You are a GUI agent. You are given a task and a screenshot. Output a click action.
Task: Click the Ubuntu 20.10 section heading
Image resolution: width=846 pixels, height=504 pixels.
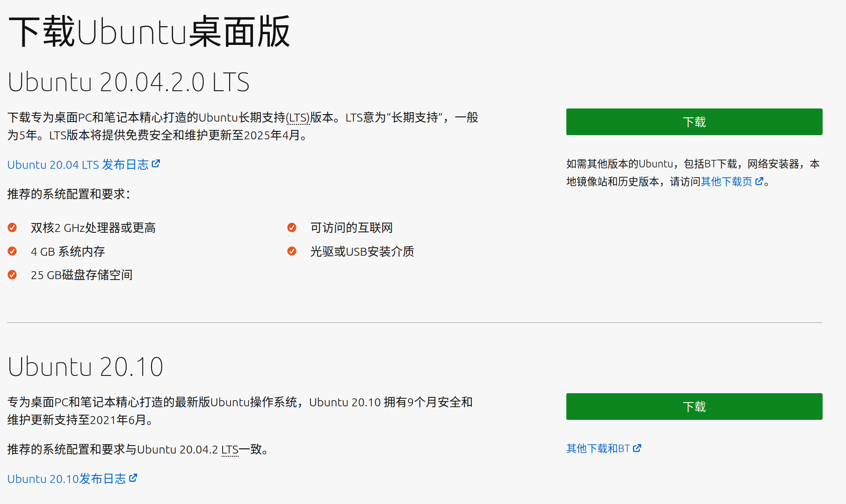(86, 367)
